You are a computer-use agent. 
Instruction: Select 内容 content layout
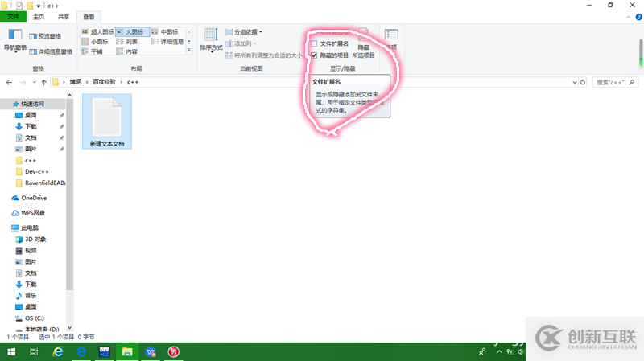tap(127, 51)
